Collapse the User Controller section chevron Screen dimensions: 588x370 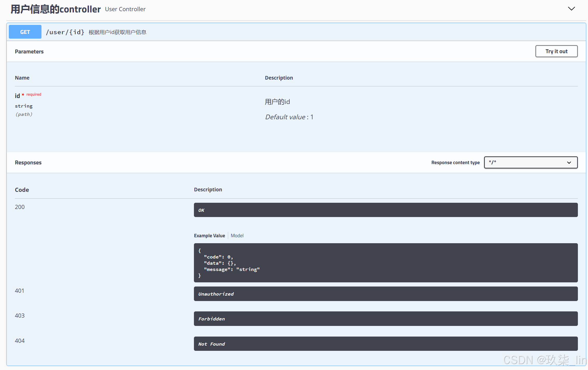click(x=571, y=9)
